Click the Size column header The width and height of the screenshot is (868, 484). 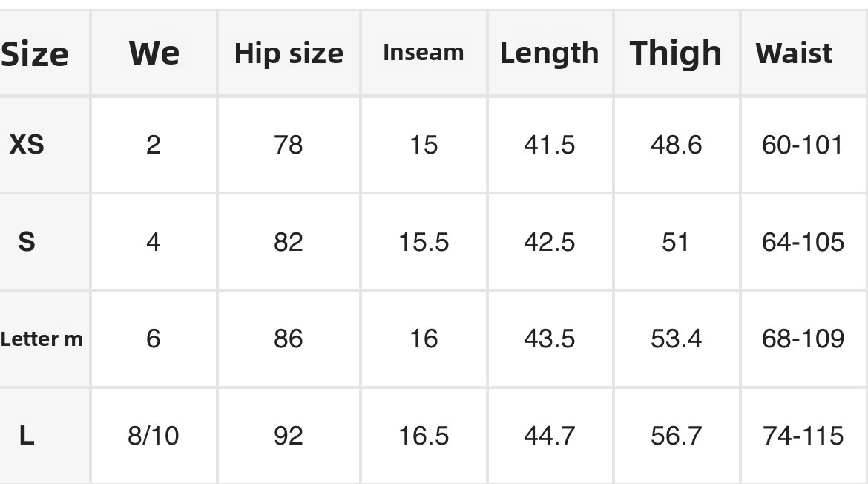34,53
